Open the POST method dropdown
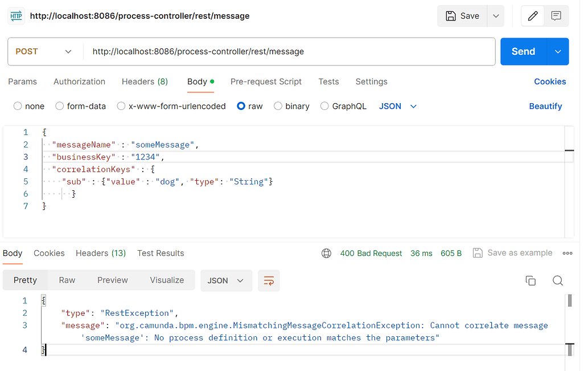Viewport: 588px width, 371px height. tap(43, 51)
